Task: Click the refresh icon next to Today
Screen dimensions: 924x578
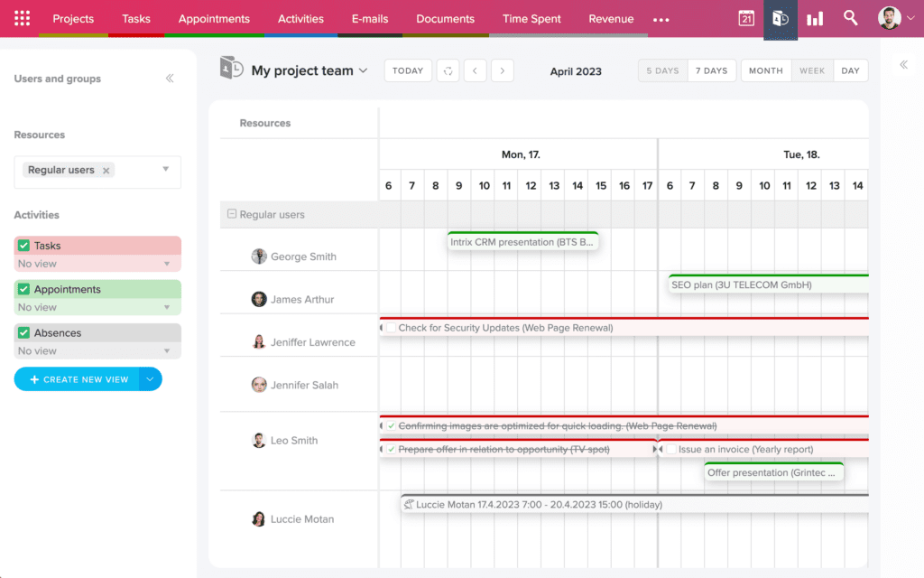Action: [x=448, y=70]
